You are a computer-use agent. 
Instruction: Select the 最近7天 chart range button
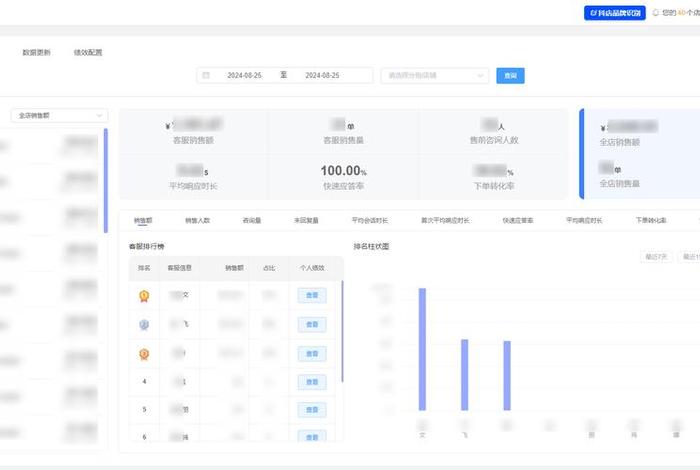[656, 257]
